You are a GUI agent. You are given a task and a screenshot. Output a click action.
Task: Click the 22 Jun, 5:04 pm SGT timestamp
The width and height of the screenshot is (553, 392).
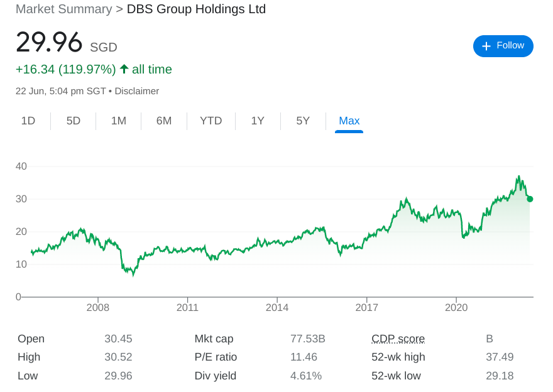61,91
